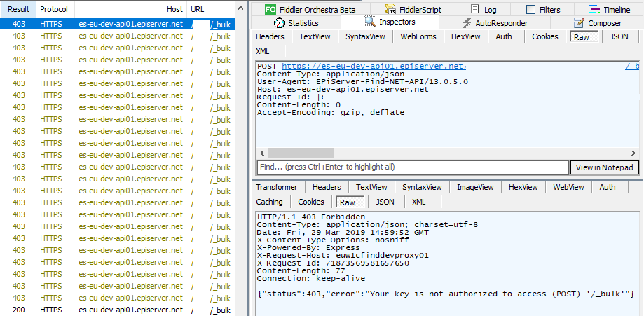Screen dimensions: 644x316
Task: Select response JSON inspector tab
Action: pos(385,202)
